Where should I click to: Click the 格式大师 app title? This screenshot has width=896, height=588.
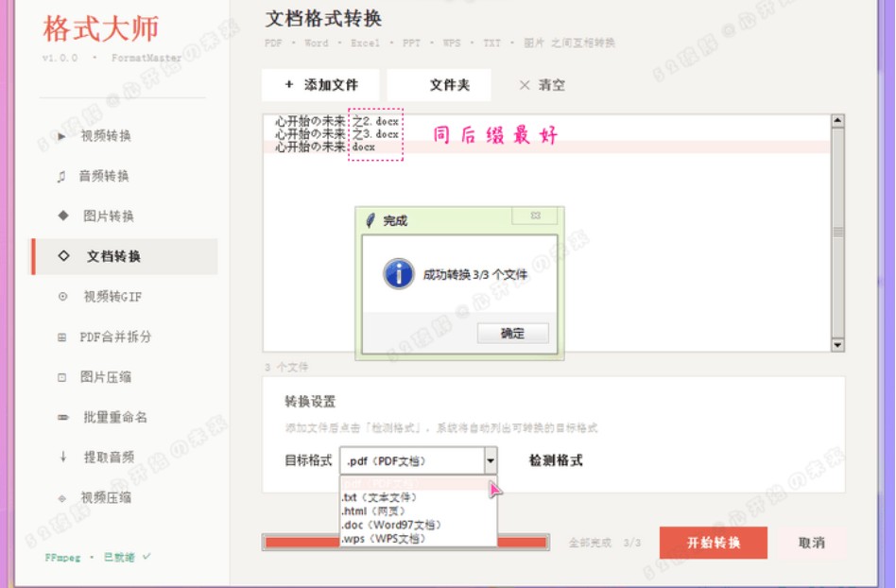tap(100, 28)
